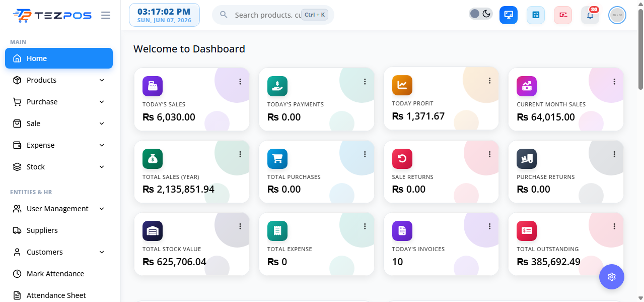Open Mark Attendance page
This screenshot has height=302, width=644.
click(59, 274)
